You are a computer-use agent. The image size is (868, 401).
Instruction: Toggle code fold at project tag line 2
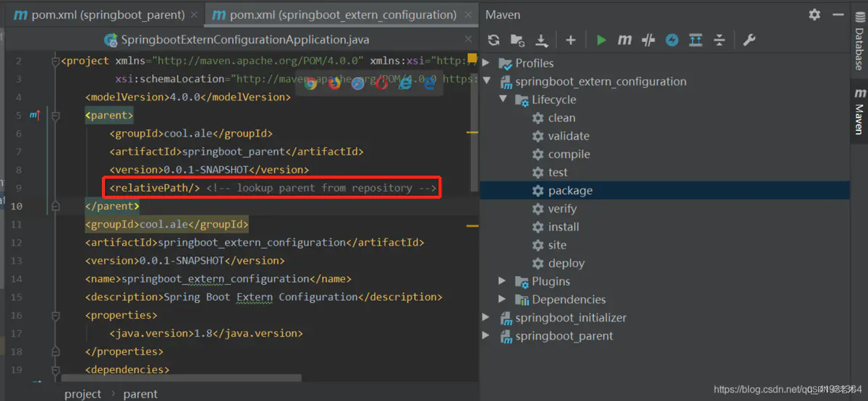(56, 61)
